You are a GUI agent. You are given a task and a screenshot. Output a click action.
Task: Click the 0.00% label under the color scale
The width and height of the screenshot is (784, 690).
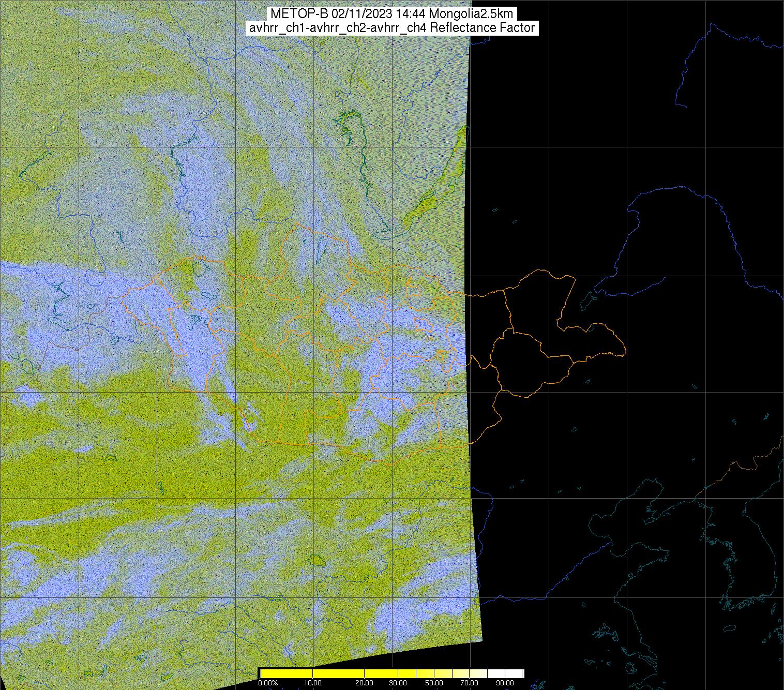(268, 683)
